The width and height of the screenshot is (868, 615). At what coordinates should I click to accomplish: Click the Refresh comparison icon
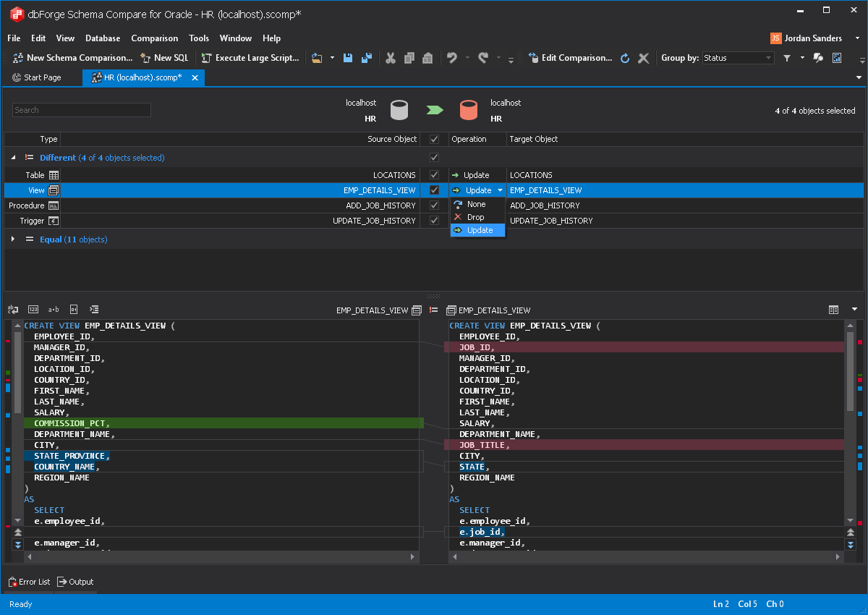coord(625,58)
